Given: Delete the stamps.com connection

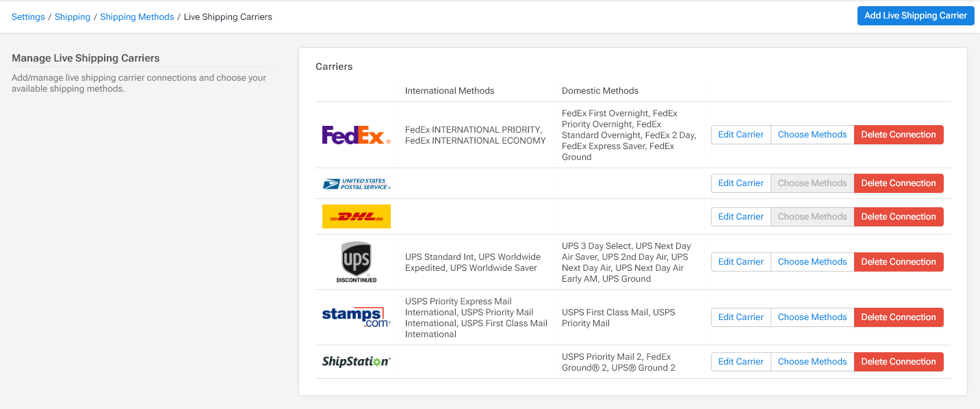Looking at the screenshot, I should click(x=899, y=317).
